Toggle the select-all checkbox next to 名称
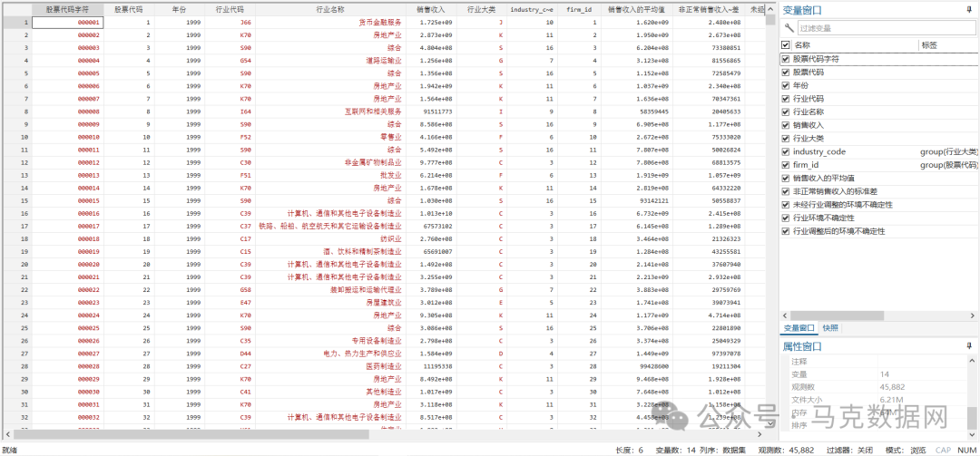 point(786,45)
